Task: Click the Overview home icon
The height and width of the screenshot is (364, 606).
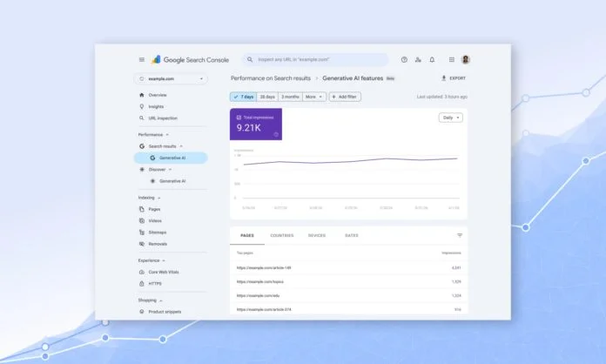Action: tap(141, 95)
